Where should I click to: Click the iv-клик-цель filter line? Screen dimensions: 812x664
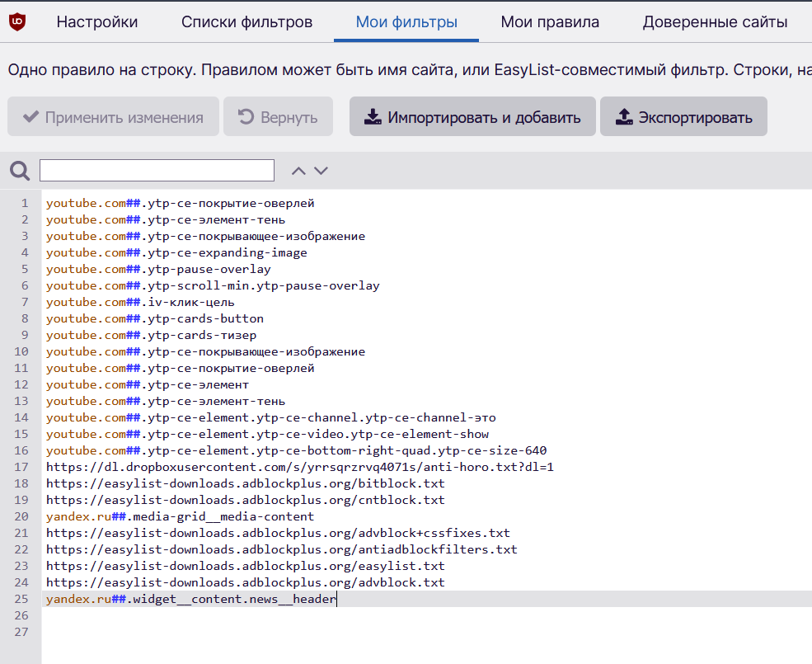coord(140,302)
